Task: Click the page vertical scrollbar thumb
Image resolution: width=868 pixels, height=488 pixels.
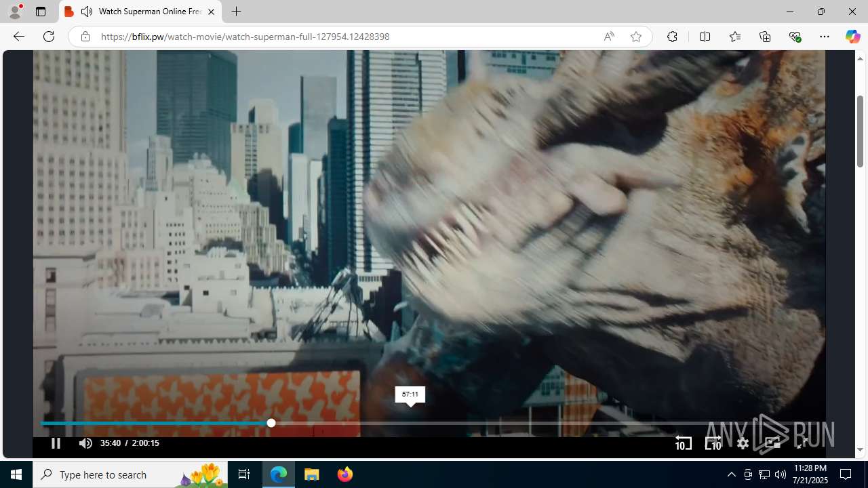Action: coord(860,131)
